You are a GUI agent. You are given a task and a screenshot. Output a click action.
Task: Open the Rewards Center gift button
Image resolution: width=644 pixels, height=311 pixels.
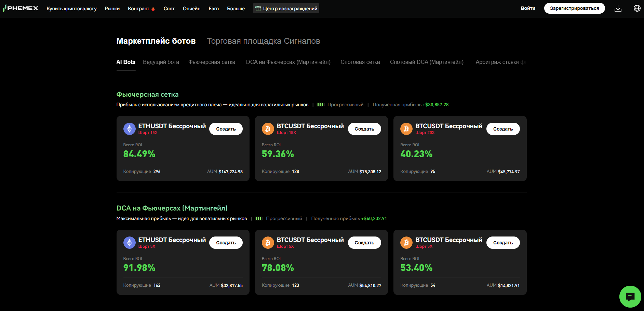[x=286, y=8]
